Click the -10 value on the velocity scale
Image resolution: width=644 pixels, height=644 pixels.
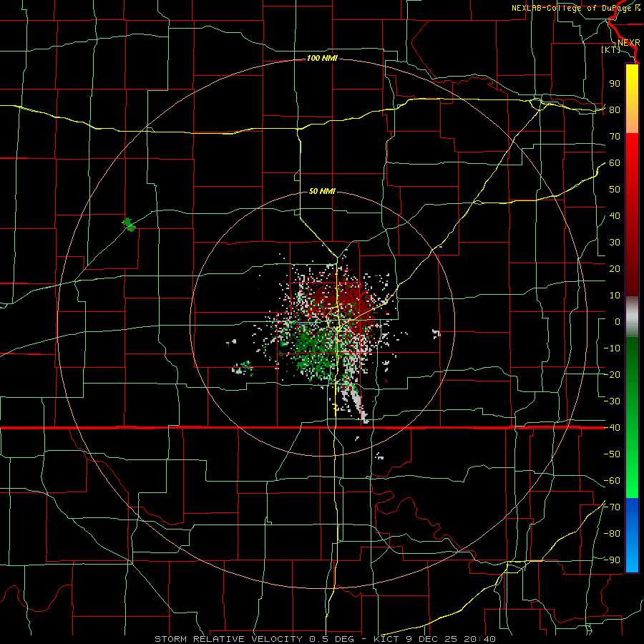pyautogui.click(x=612, y=348)
